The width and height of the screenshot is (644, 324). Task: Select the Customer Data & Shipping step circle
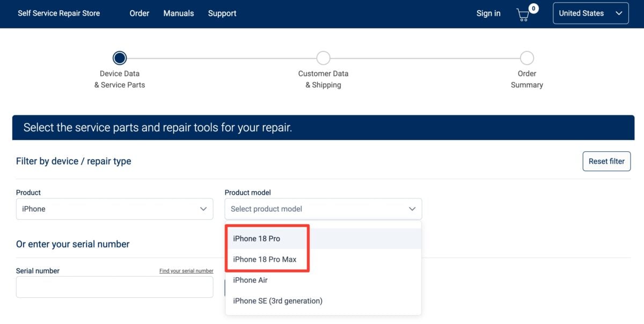tap(323, 58)
